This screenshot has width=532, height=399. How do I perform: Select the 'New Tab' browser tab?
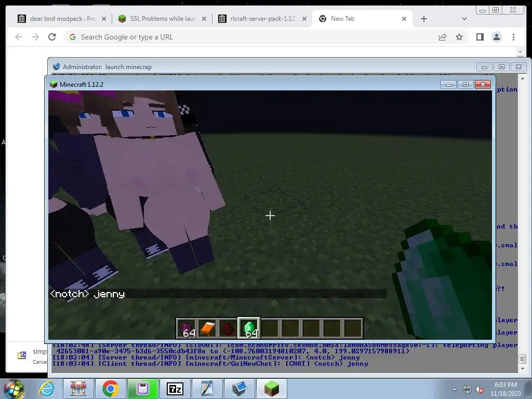coord(362,19)
